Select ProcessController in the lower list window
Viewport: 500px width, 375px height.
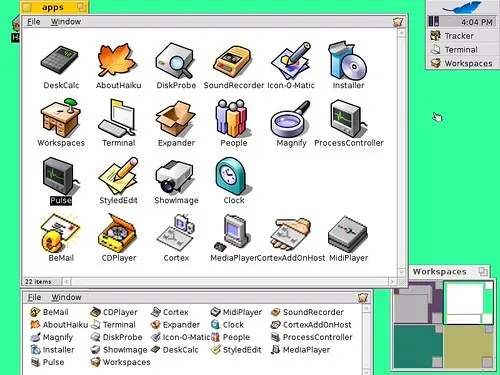point(311,337)
